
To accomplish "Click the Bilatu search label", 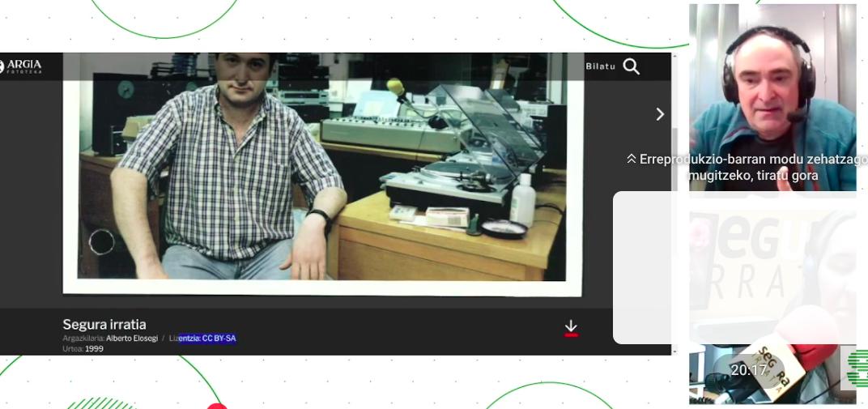I will click(x=600, y=66).
